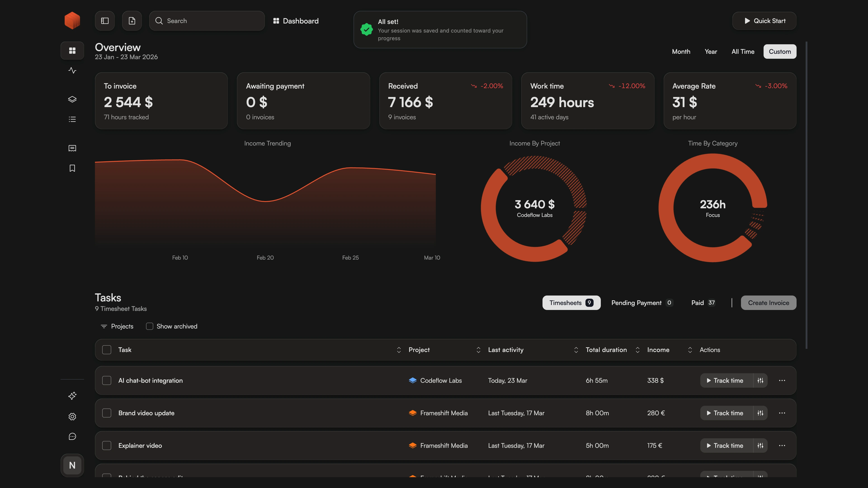
Task: Open Settings via the gear icon
Action: pos(72,417)
